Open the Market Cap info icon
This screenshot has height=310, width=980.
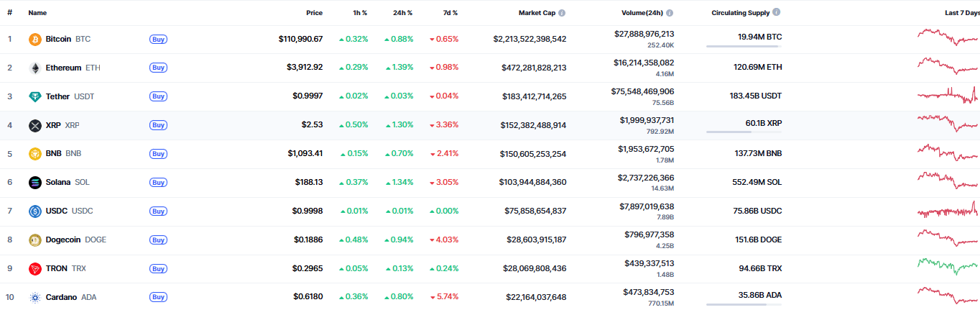click(562, 13)
